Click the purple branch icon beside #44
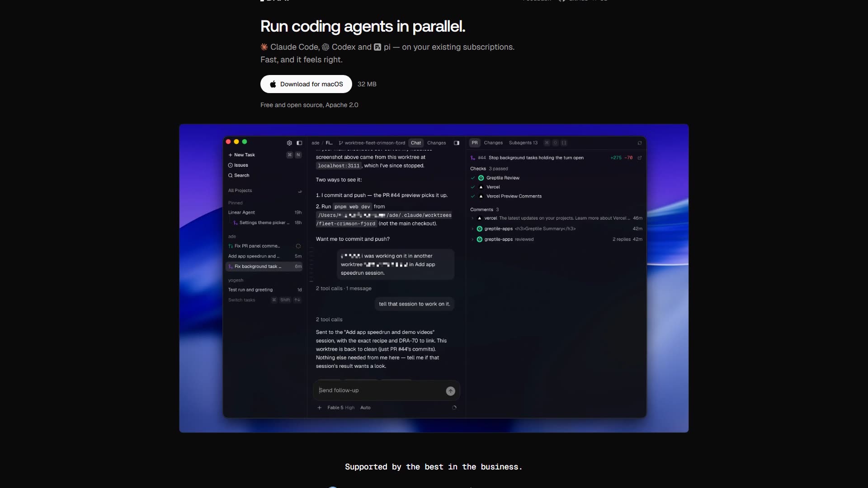Screen dimensions: 868x488 click(x=473, y=158)
